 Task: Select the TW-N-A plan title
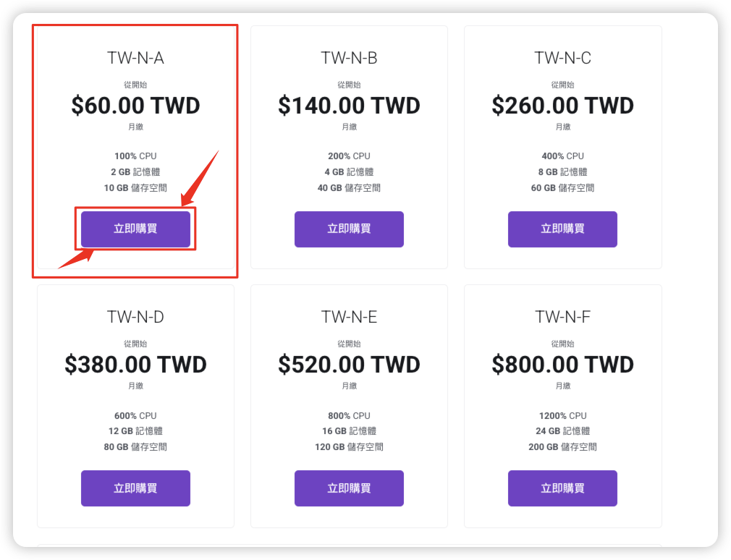tap(135, 58)
